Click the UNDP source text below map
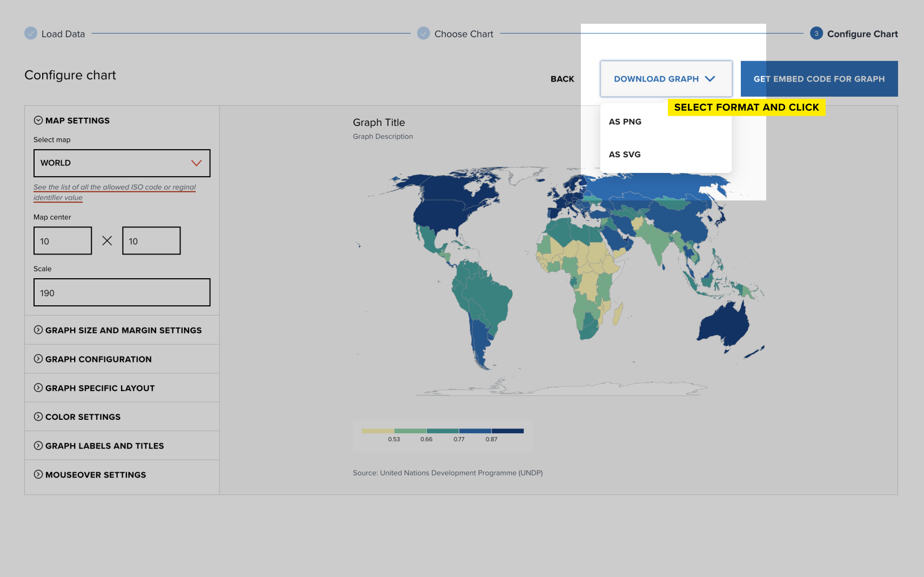The width and height of the screenshot is (924, 577). 448,473
